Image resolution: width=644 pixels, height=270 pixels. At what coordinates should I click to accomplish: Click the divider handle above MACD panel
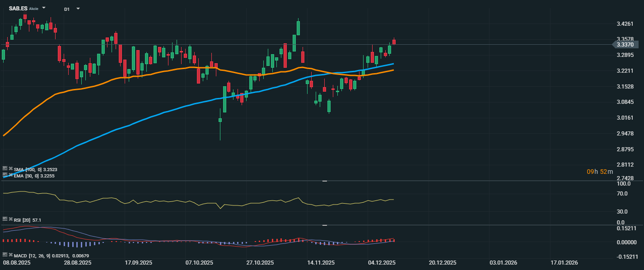(324, 225)
